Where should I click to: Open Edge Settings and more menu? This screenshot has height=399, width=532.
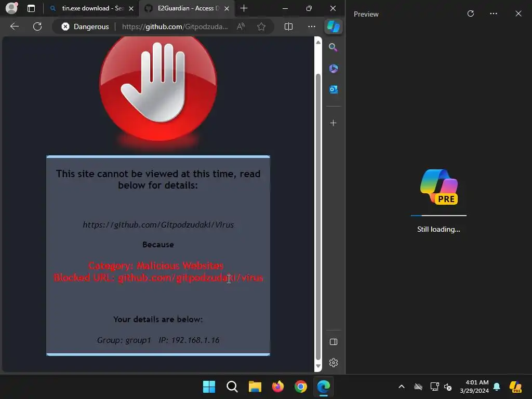(312, 26)
